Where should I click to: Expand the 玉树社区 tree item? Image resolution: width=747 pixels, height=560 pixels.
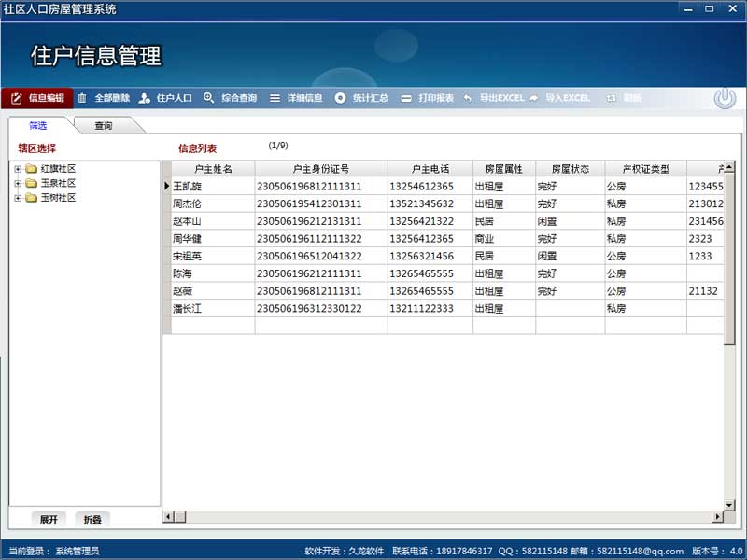tap(17, 198)
